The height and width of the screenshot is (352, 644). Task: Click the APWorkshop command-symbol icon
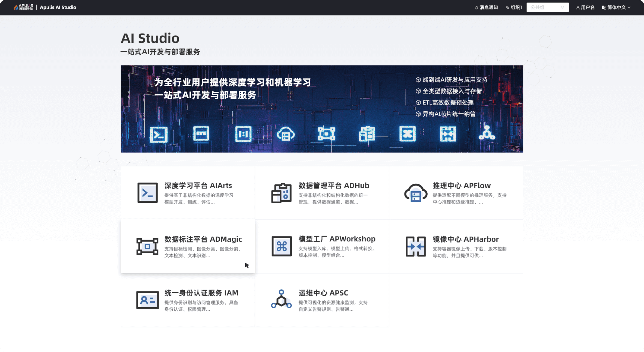coord(282,246)
